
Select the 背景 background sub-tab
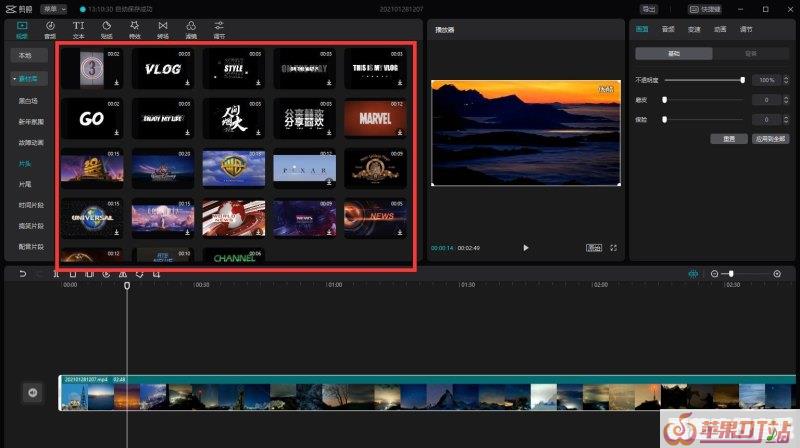751,54
